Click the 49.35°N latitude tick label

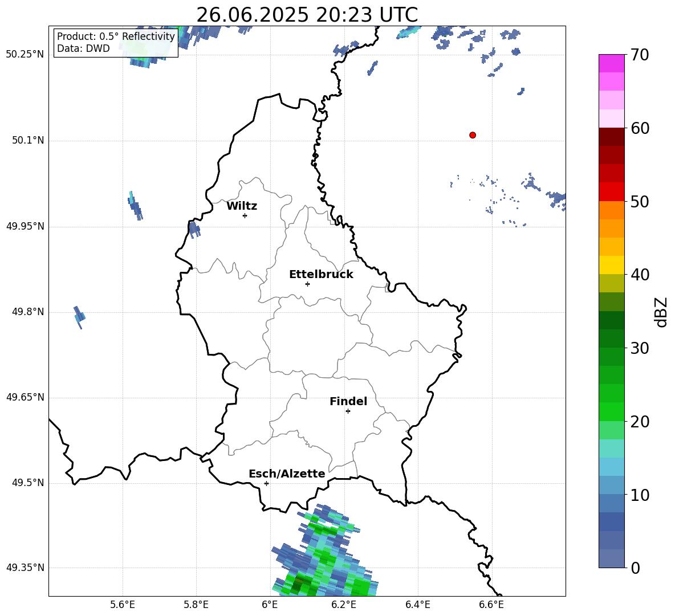coord(25,568)
